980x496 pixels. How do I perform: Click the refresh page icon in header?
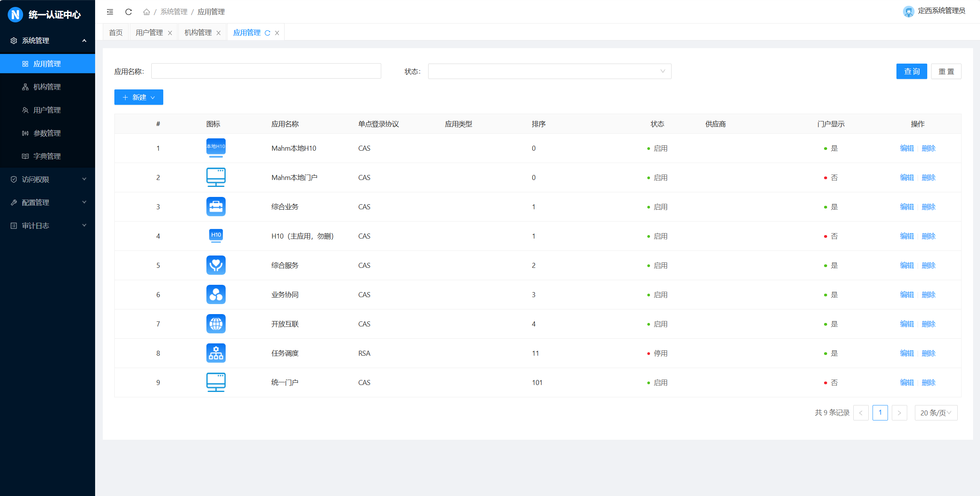(x=129, y=12)
